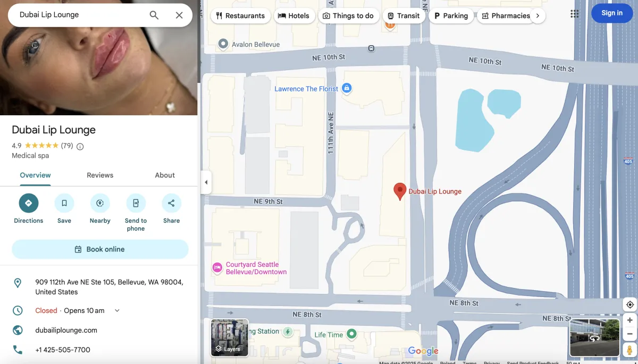Click the Street View pegman

[x=630, y=351]
